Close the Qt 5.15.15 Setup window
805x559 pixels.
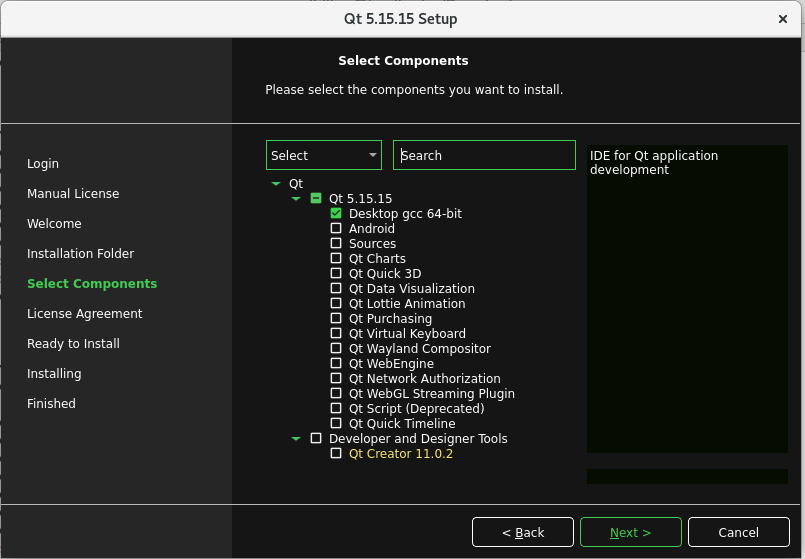782,19
